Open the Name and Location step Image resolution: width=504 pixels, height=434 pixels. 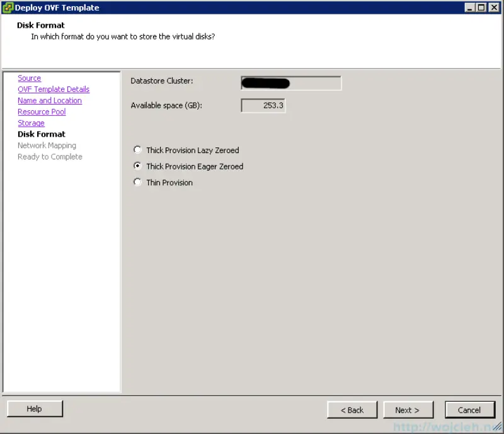click(49, 100)
